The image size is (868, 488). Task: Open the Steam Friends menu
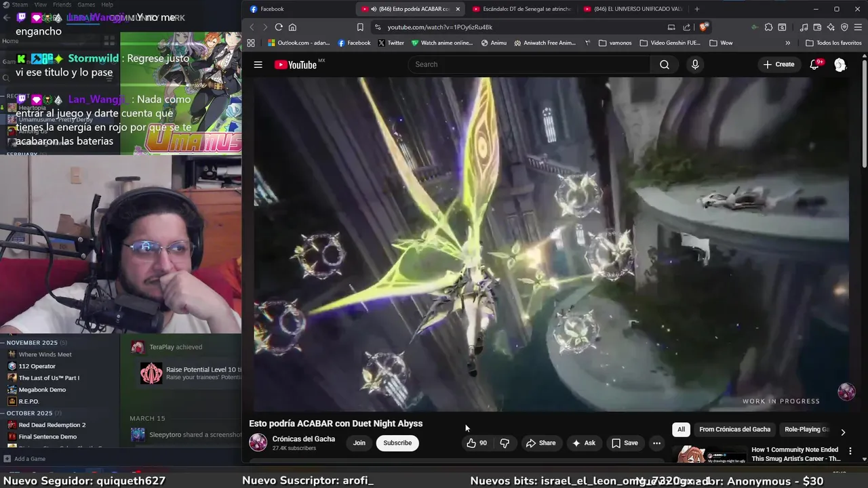[x=62, y=5]
